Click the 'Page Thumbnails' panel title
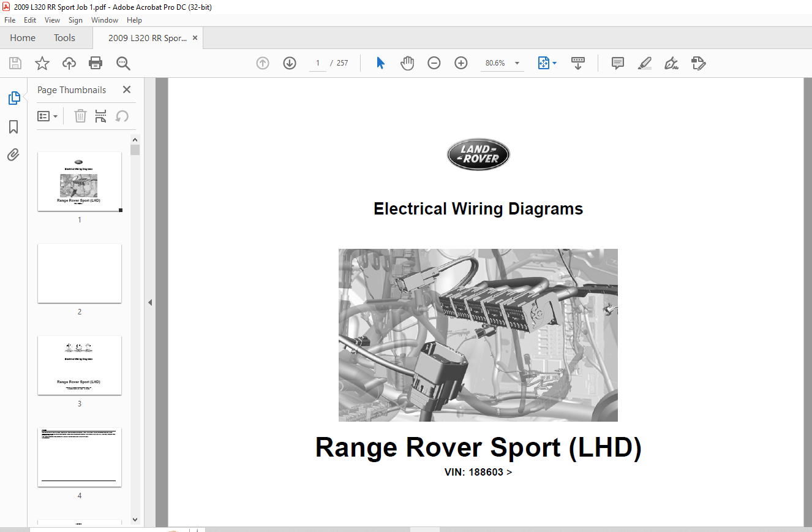This screenshot has width=812, height=532. pos(72,90)
